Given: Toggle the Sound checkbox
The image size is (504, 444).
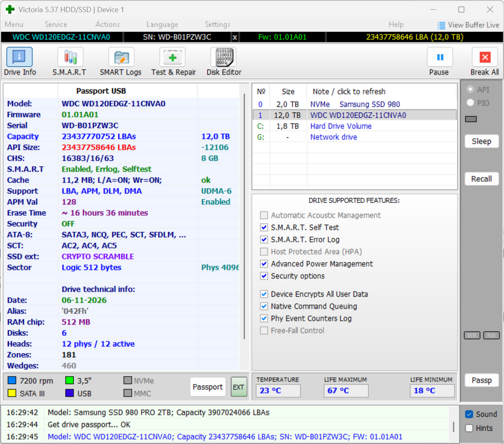Looking at the screenshot, I should click(x=469, y=414).
